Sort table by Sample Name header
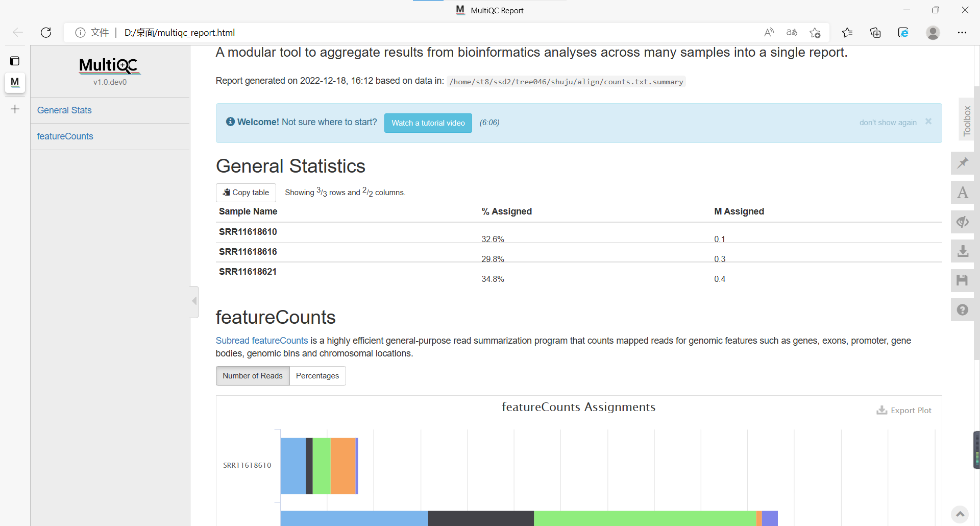The image size is (980, 526). coord(248,211)
